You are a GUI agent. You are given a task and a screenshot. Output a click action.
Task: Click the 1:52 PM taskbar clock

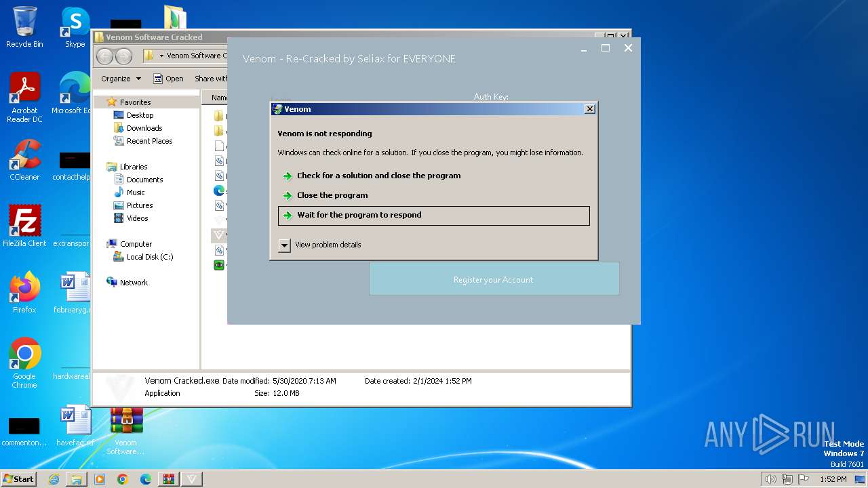coord(833,479)
